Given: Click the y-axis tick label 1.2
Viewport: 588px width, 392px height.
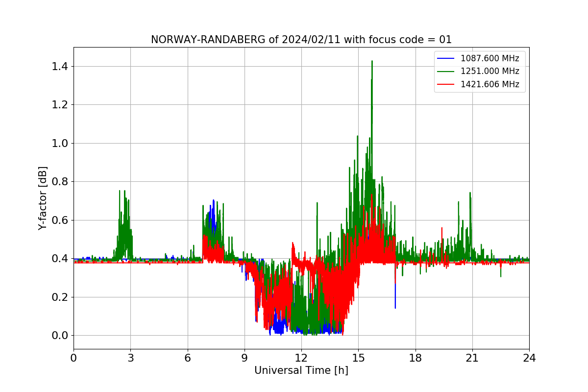Looking at the screenshot, I should click(60, 105).
